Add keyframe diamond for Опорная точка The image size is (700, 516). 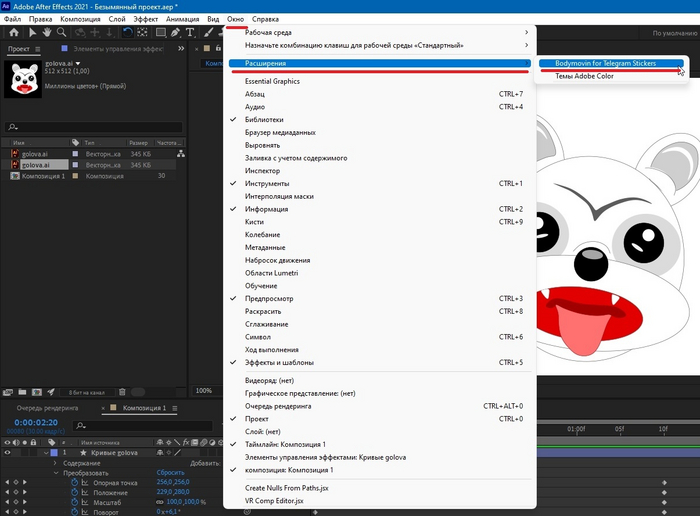16,483
